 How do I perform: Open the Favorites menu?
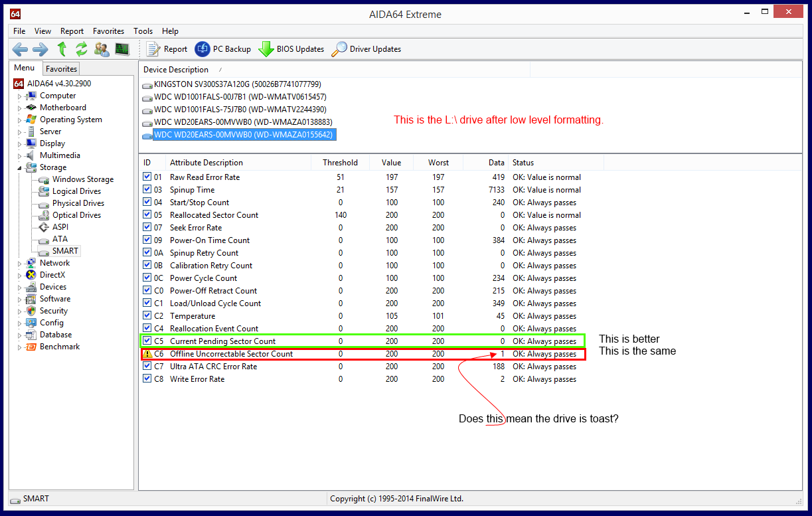tap(108, 31)
